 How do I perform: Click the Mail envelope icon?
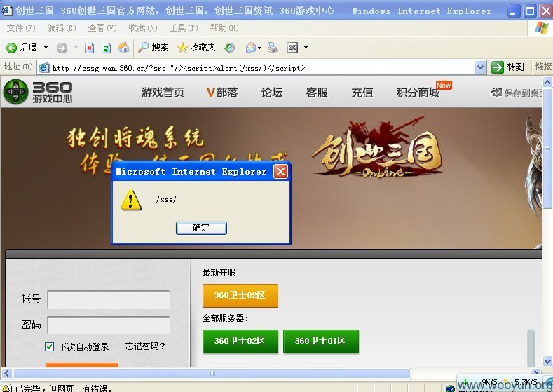pyautogui.click(x=251, y=47)
